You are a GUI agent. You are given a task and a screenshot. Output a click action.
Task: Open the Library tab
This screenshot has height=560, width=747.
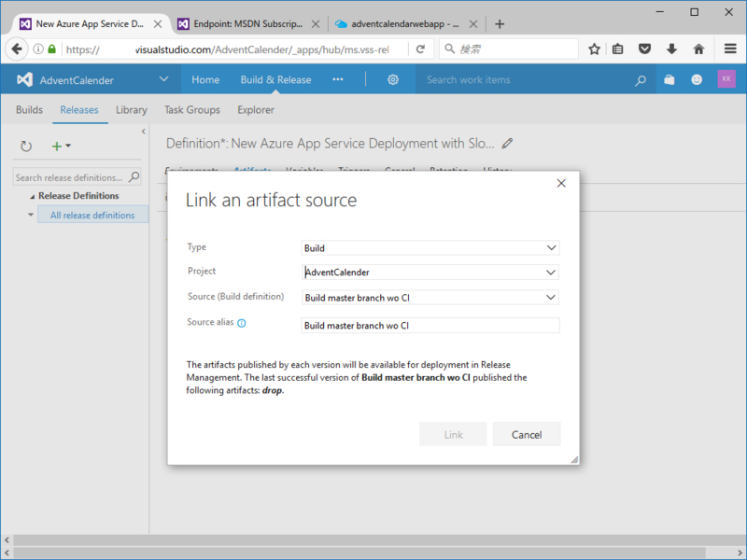point(132,109)
